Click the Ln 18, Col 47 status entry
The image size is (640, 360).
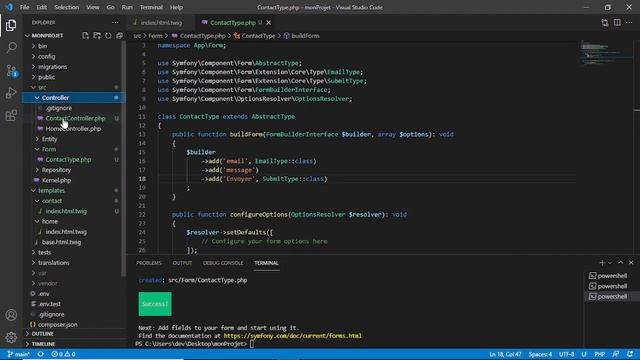(505, 354)
